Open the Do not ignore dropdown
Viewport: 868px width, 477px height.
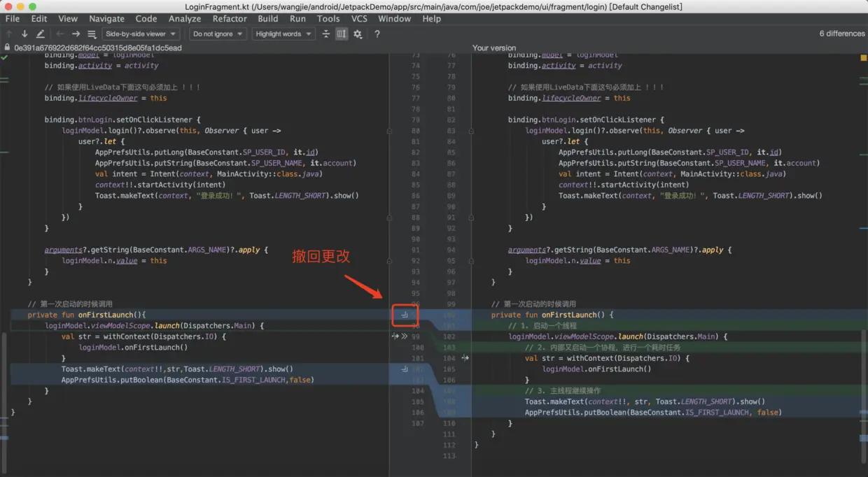pyautogui.click(x=218, y=34)
